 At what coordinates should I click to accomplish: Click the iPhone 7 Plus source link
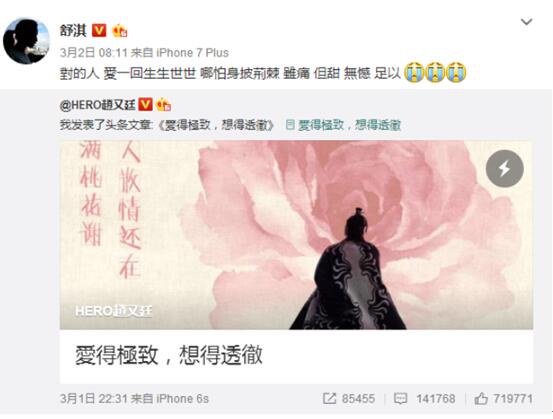pyautogui.click(x=193, y=53)
